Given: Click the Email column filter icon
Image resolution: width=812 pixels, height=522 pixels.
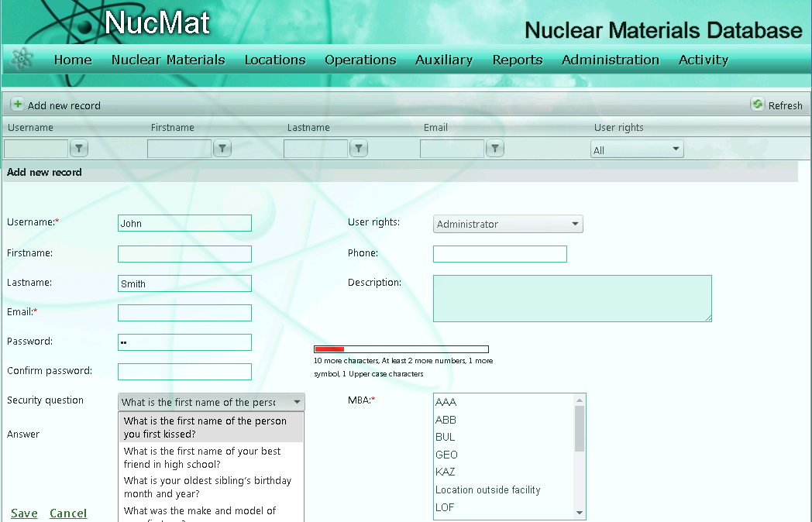Looking at the screenshot, I should (x=495, y=149).
